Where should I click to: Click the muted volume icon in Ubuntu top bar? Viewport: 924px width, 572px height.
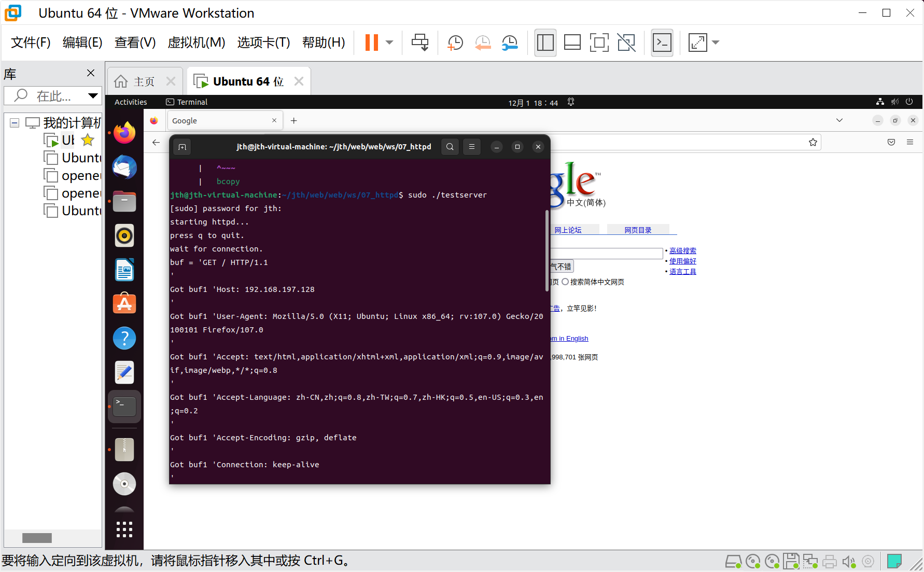coord(895,102)
